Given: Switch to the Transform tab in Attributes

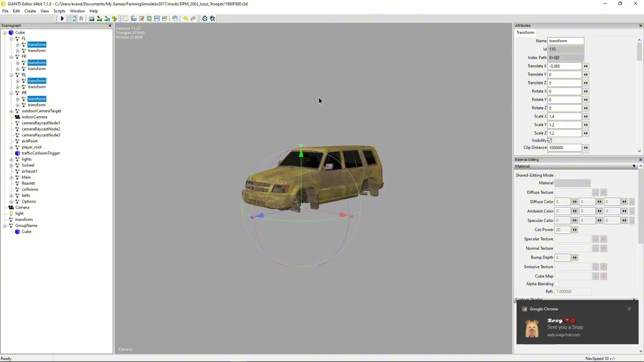Looking at the screenshot, I should (525, 33).
